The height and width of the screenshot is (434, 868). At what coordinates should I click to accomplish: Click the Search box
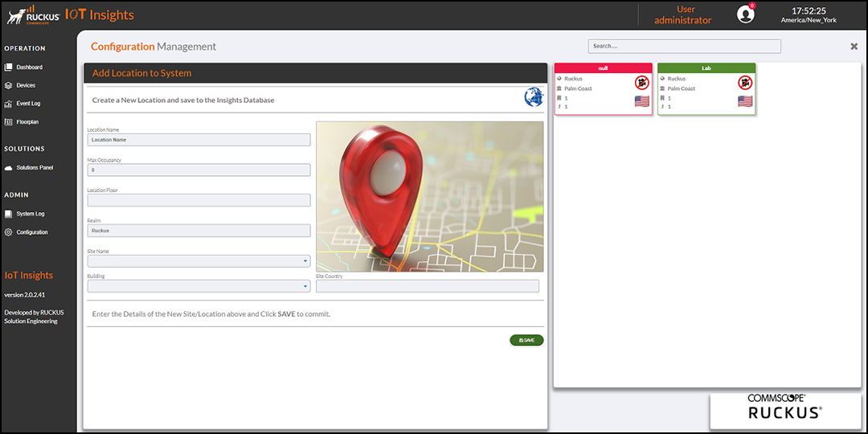pyautogui.click(x=684, y=47)
